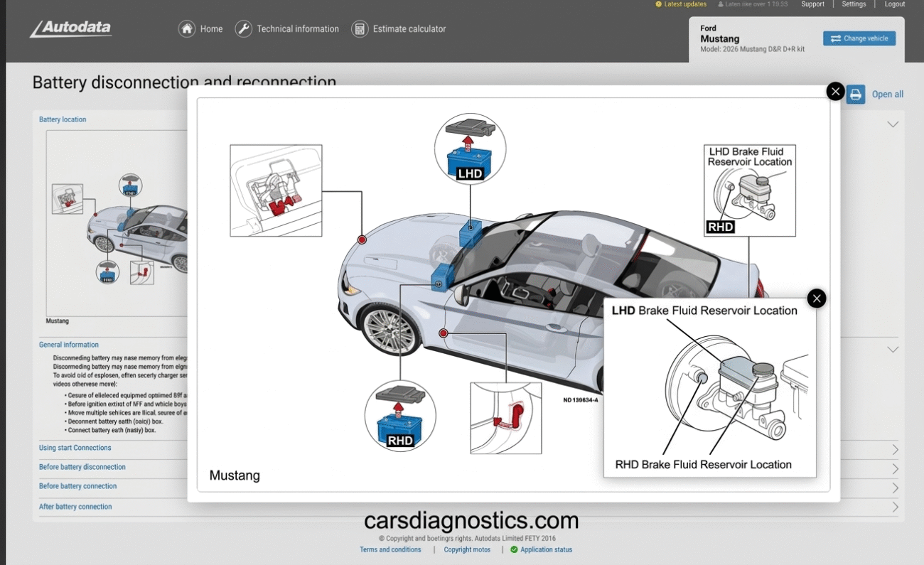Open Settings in top bar
The height and width of the screenshot is (565, 924).
pos(854,4)
